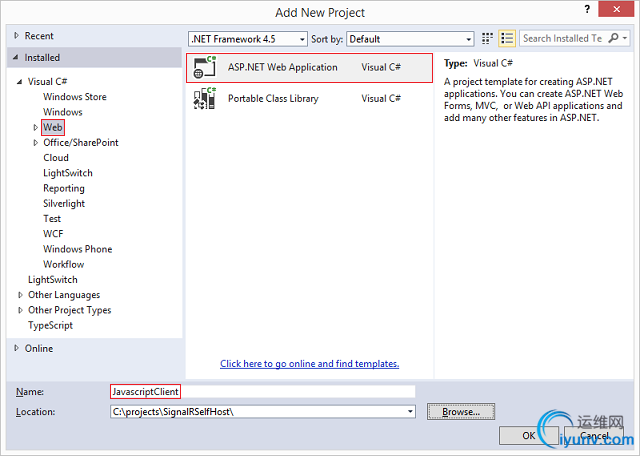The height and width of the screenshot is (456, 640).
Task: Collapse the Installed section
Action: (16, 58)
